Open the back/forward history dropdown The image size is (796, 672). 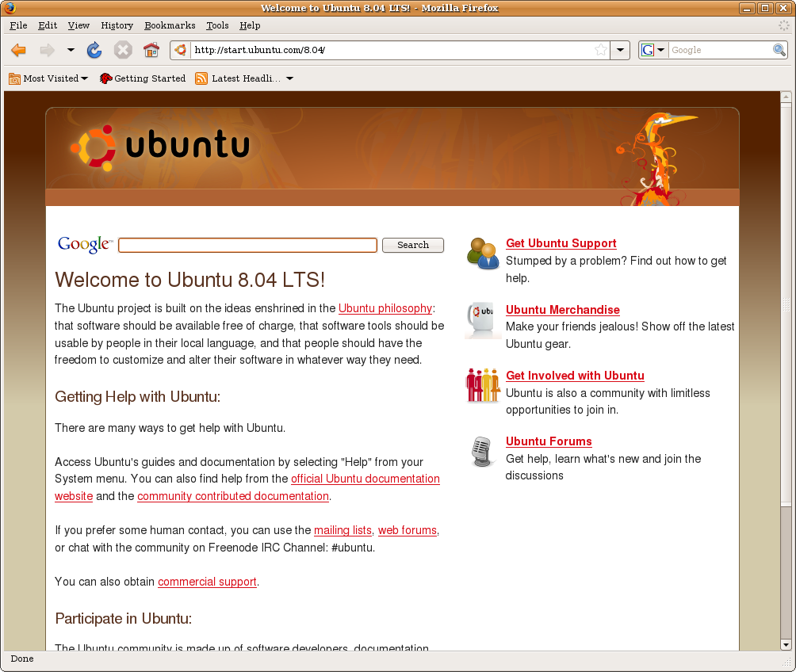pyautogui.click(x=71, y=50)
